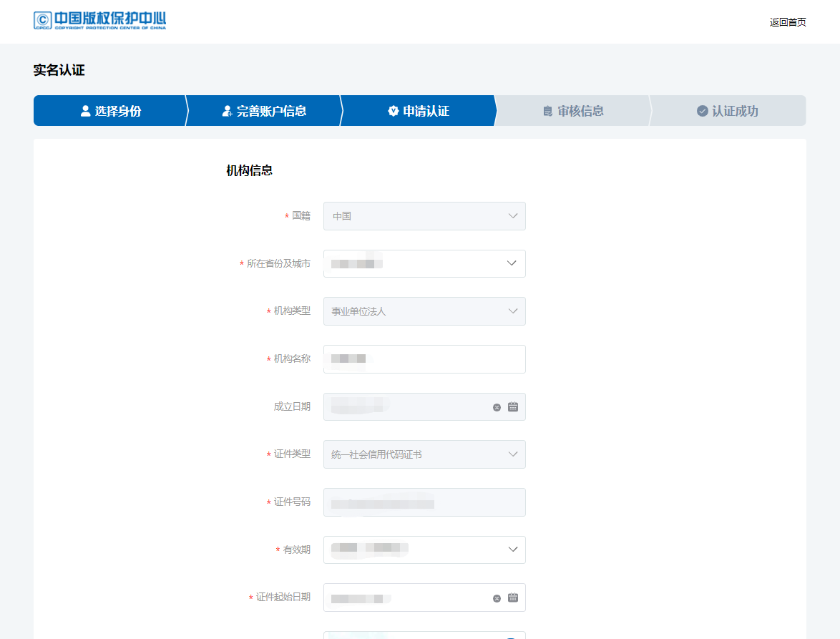Screen dimensions: 840x639
Task: Expand the 机构类型 chevron arrow
Action: tap(513, 311)
